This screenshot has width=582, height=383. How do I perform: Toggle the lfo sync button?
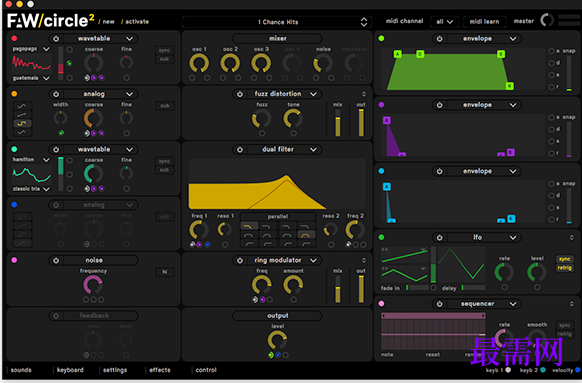(564, 259)
